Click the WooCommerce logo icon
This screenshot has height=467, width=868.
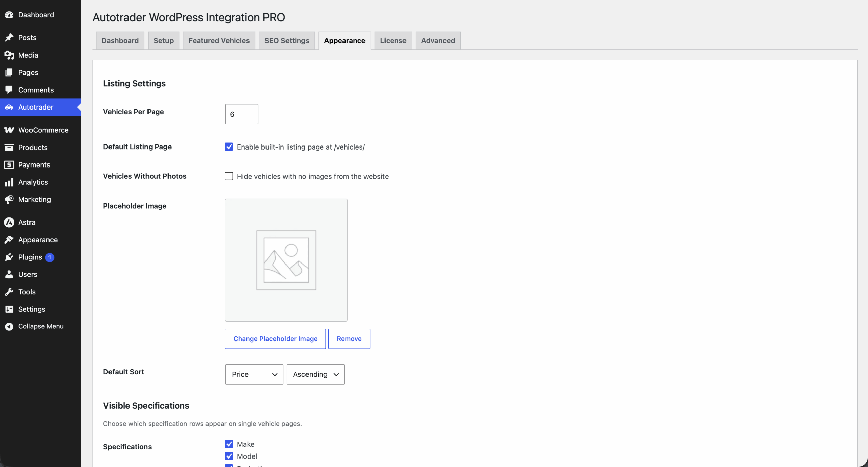[9, 130]
